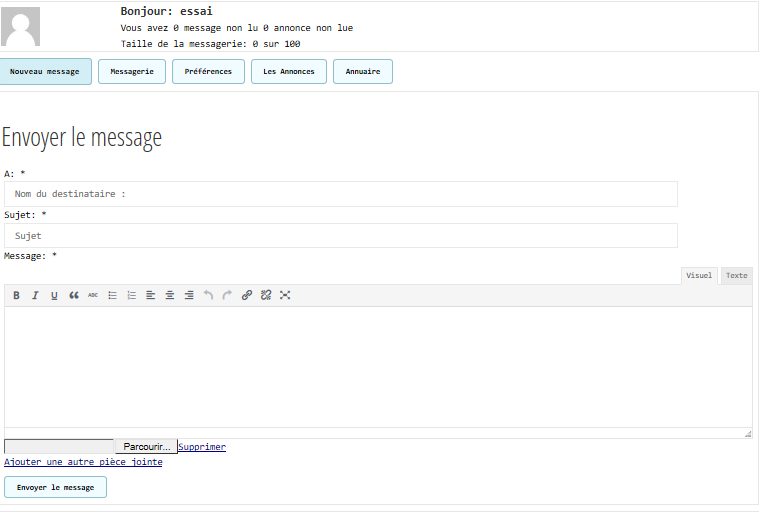This screenshot has width=763, height=512.
Task: Align text left
Action: coord(150,295)
